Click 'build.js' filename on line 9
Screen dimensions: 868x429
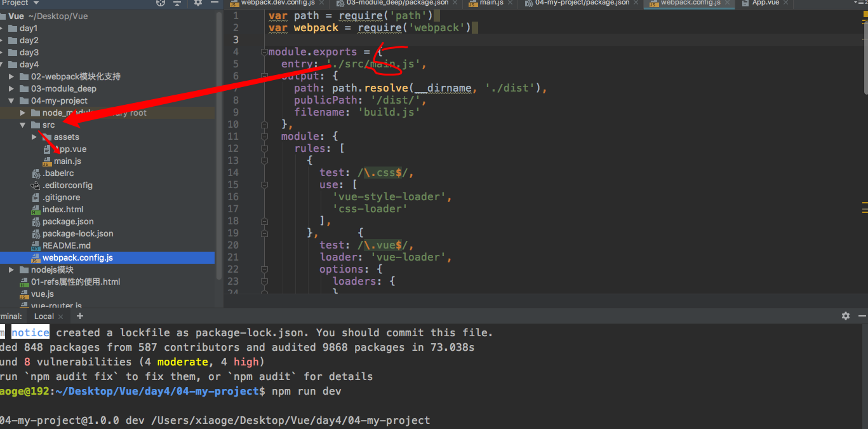pyautogui.click(x=389, y=112)
